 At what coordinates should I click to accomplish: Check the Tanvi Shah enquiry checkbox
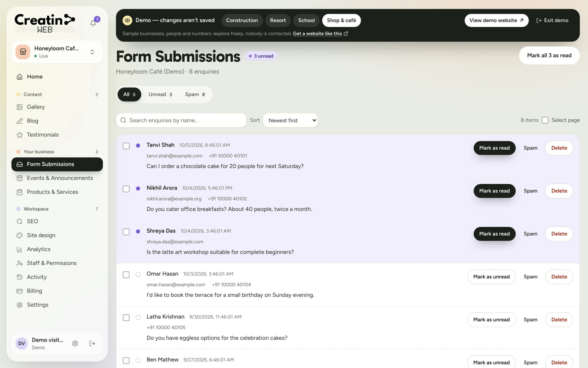pyautogui.click(x=126, y=146)
